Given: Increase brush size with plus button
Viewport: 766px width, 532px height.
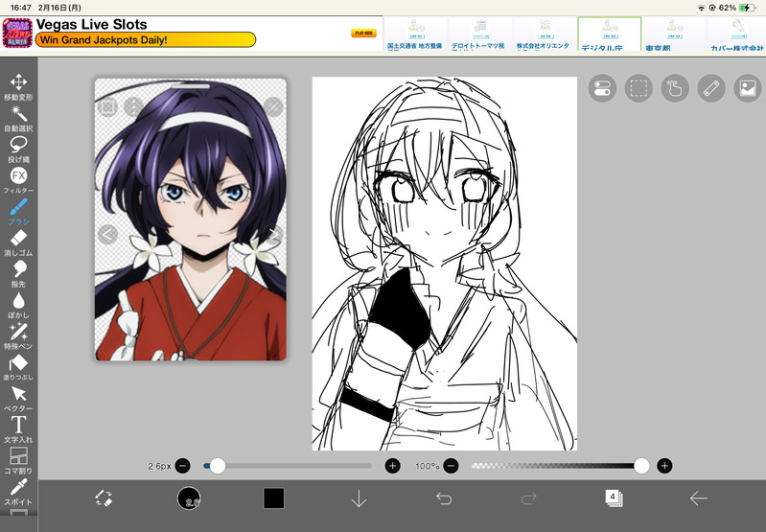Looking at the screenshot, I should pyautogui.click(x=393, y=466).
